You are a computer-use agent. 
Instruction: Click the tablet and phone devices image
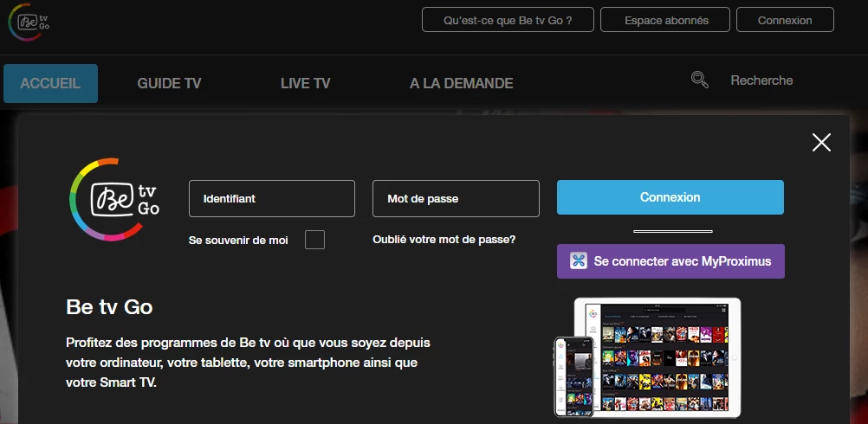click(x=647, y=357)
